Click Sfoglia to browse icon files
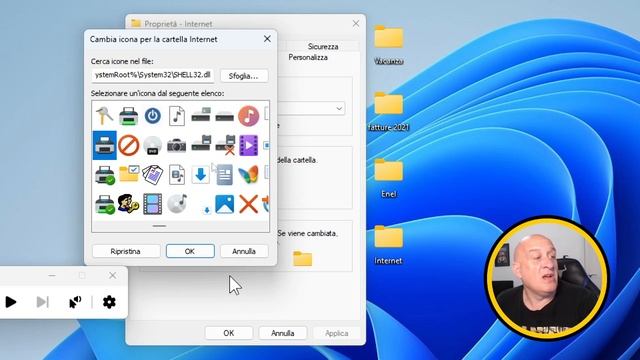Viewport: 640px width, 360px height. click(x=244, y=76)
